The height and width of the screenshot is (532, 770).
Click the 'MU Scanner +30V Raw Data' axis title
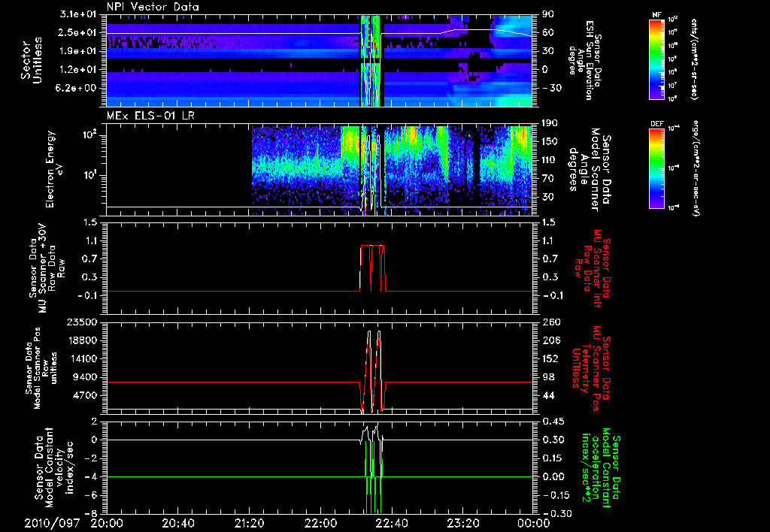tap(47, 268)
